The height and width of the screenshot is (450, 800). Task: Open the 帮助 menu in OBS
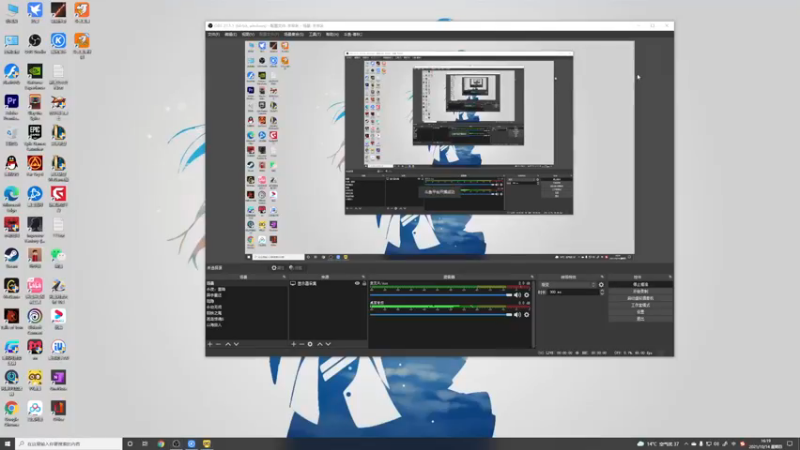point(332,34)
